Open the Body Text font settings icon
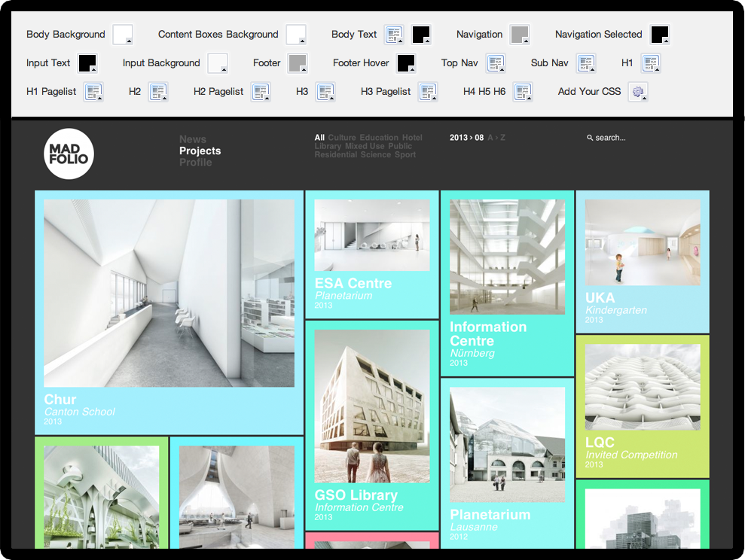This screenshot has width=745, height=560. (393, 35)
